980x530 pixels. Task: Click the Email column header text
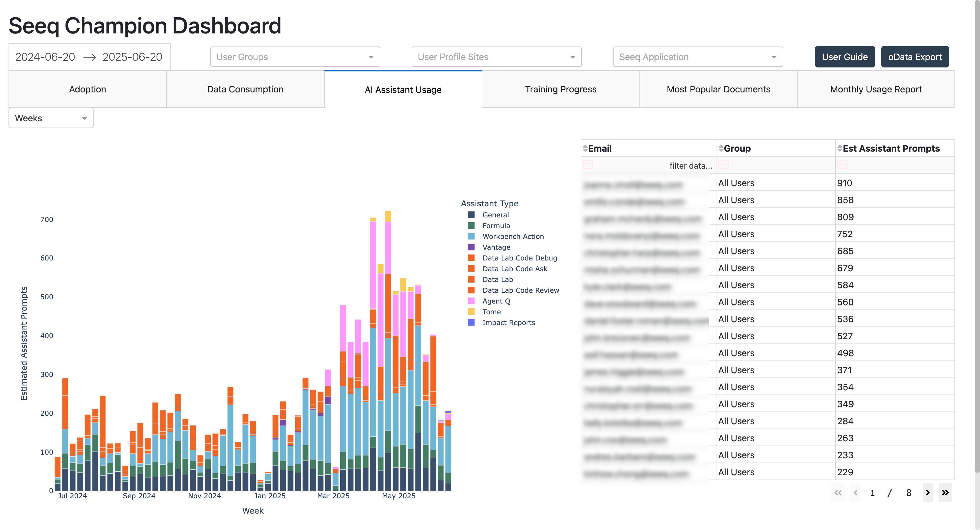tap(599, 148)
